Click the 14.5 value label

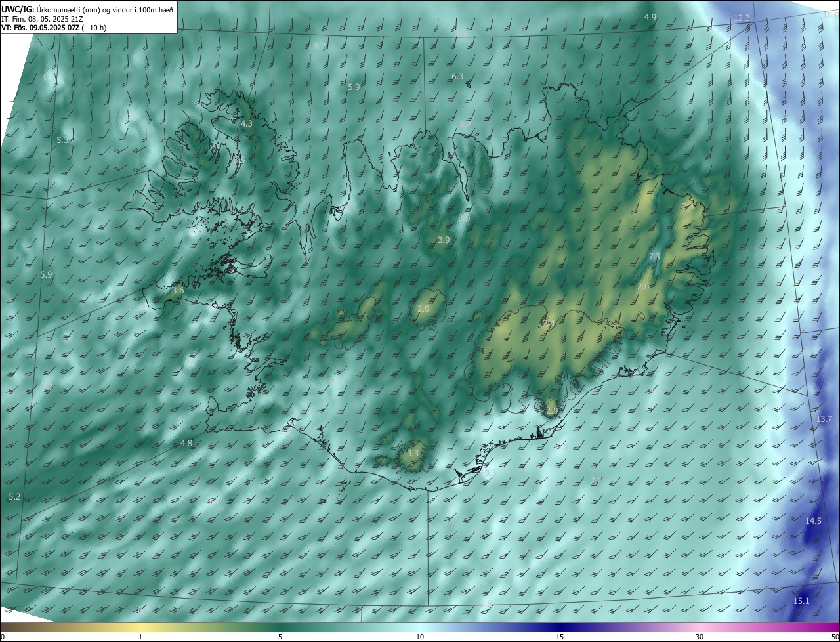tap(813, 521)
